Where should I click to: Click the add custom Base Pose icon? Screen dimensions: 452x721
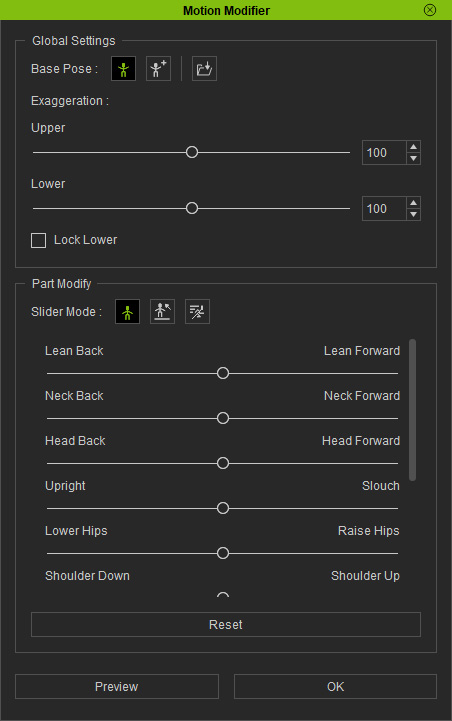tap(158, 69)
